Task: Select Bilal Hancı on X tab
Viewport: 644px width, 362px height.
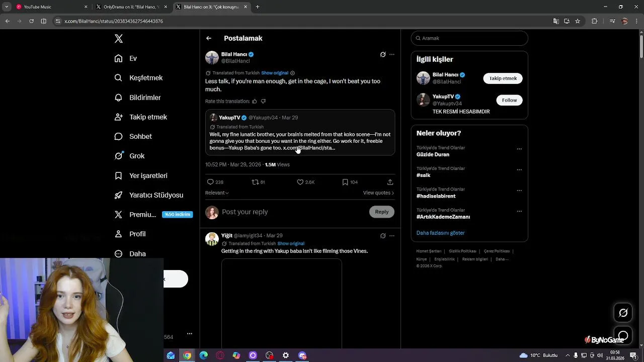Action: (211, 7)
